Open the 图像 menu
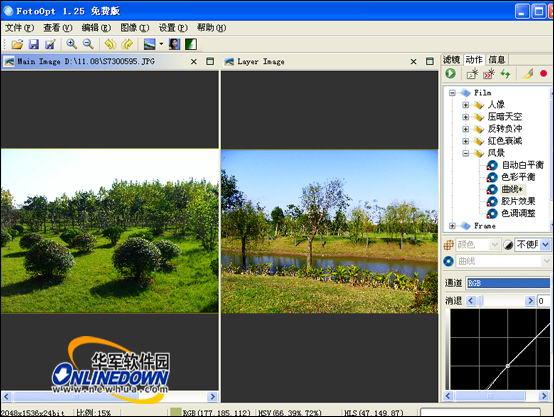The image size is (554, 417). point(135,28)
